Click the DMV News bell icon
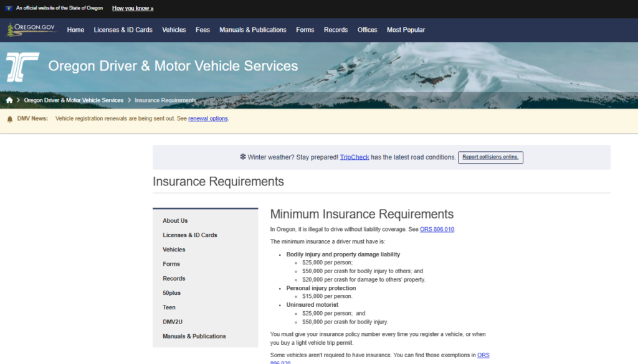This screenshot has width=638, height=364. 9,119
